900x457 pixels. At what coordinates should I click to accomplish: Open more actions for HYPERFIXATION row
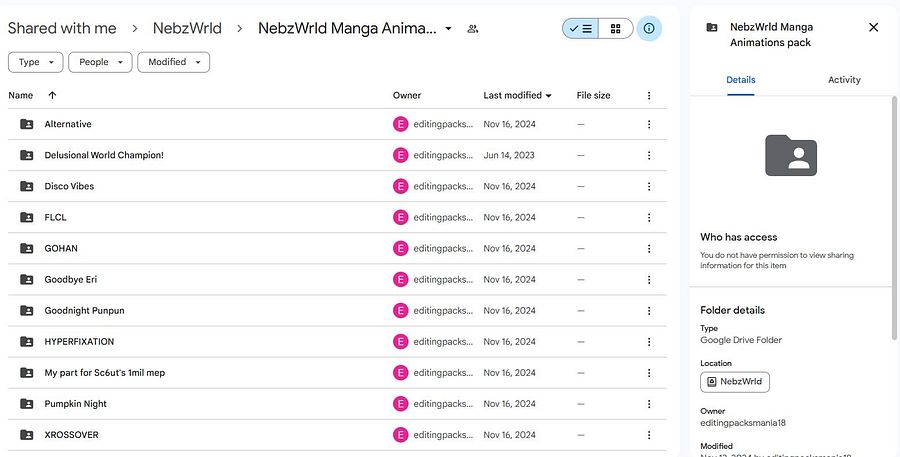point(649,342)
